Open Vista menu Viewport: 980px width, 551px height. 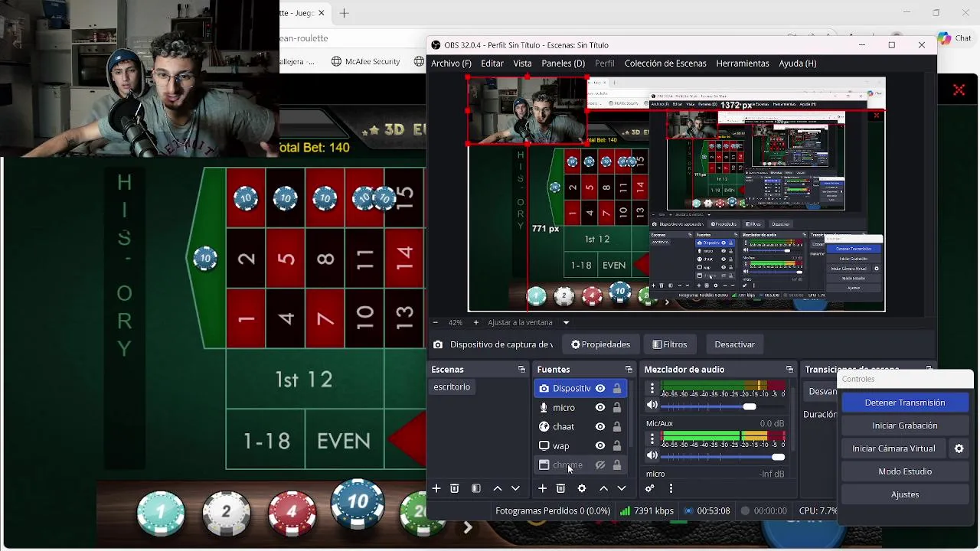pos(522,64)
